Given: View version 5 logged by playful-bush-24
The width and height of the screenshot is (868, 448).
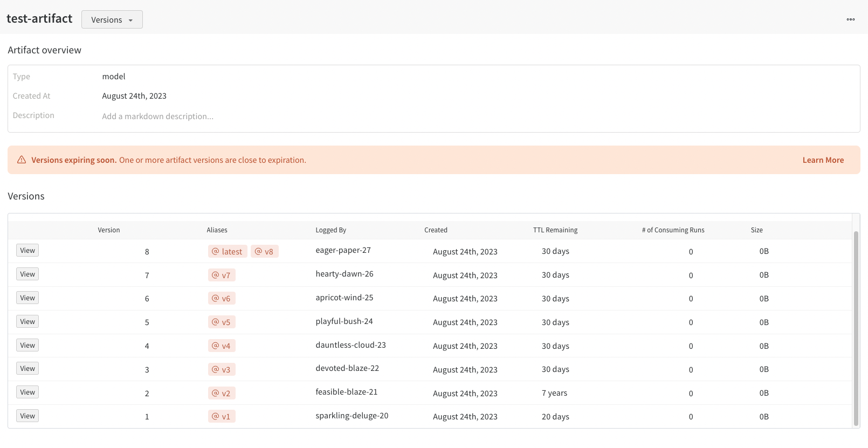Looking at the screenshot, I should 27,322.
